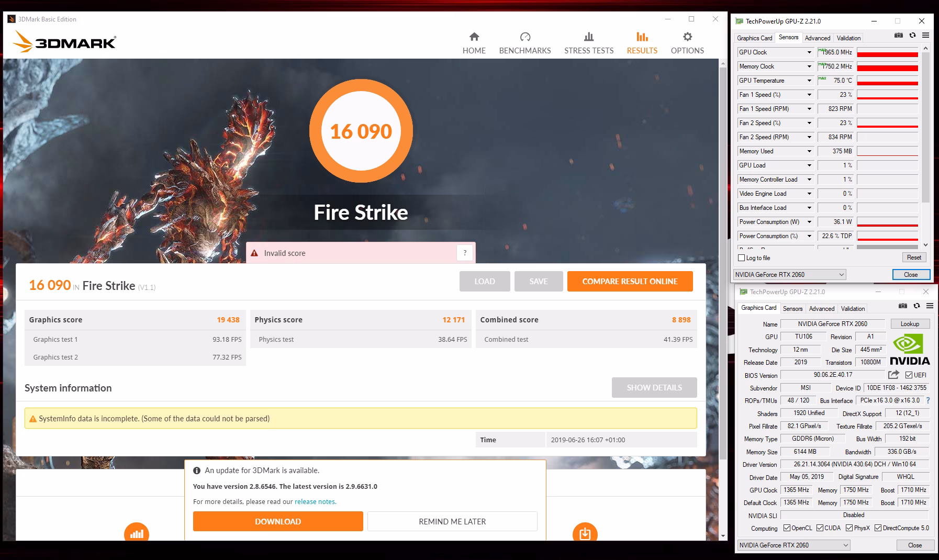
Task: Open the GPU Load sensor dropdown
Action: pyautogui.click(x=809, y=165)
